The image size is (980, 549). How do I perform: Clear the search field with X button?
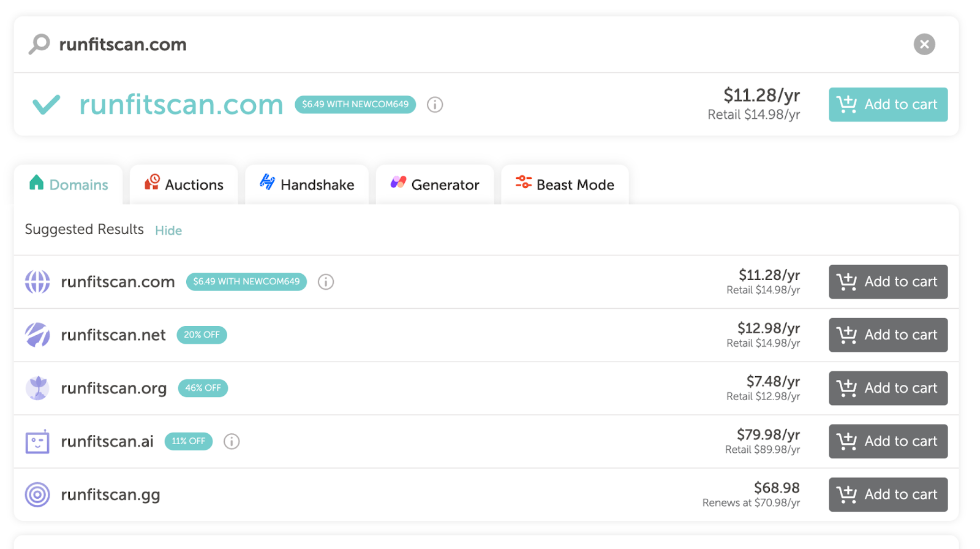(x=924, y=44)
